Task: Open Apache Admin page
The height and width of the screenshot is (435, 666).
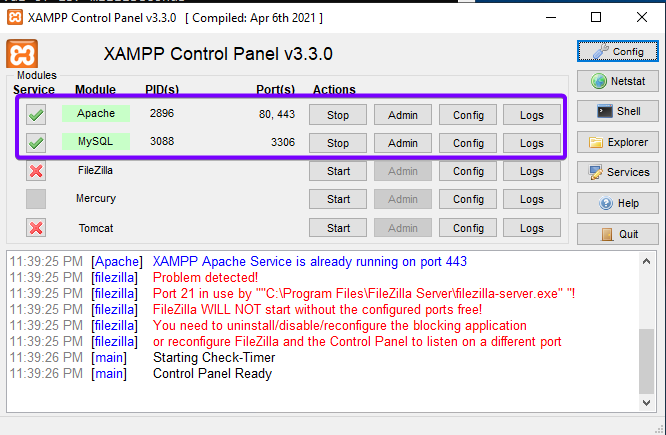Action: (403, 115)
